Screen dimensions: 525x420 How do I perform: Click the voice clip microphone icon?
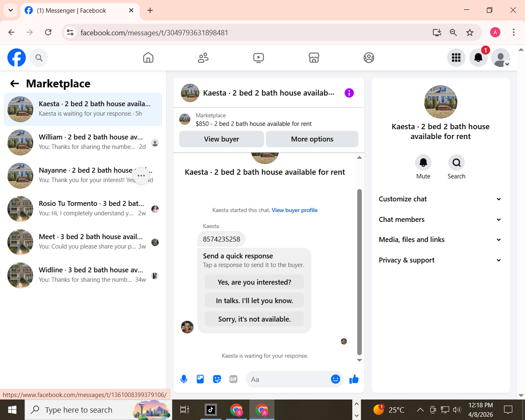pos(184,379)
